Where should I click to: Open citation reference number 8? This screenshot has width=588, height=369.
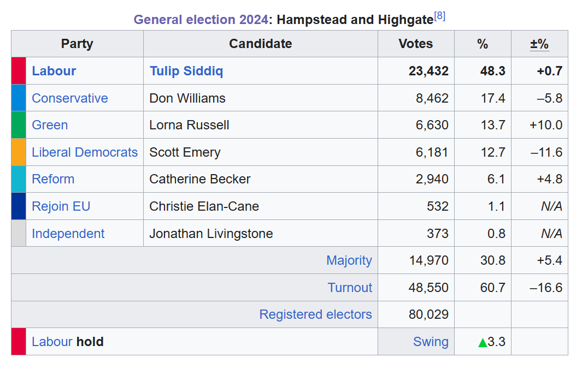439,16
